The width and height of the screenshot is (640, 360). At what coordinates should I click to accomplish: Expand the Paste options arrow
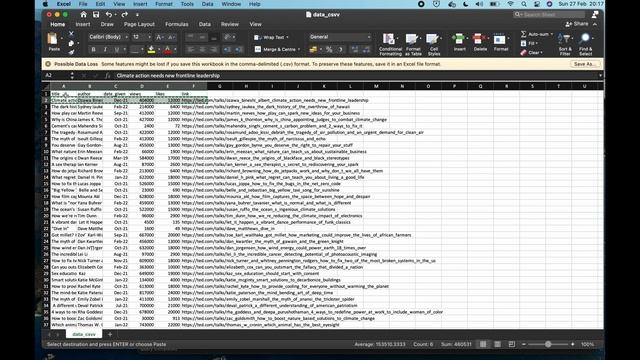pos(62,39)
